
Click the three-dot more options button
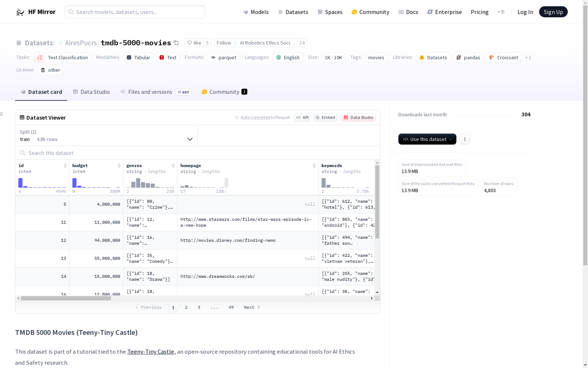[x=465, y=139]
